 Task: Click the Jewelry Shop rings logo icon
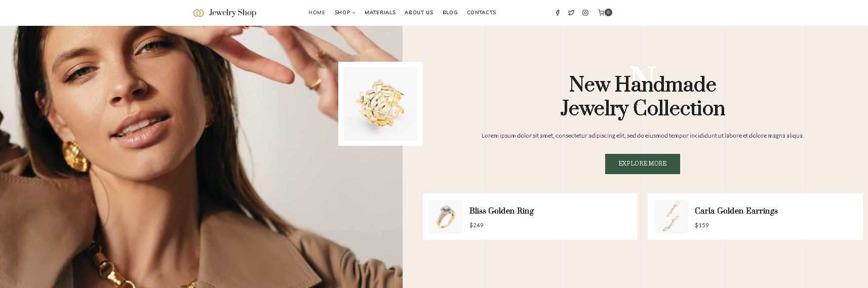199,13
